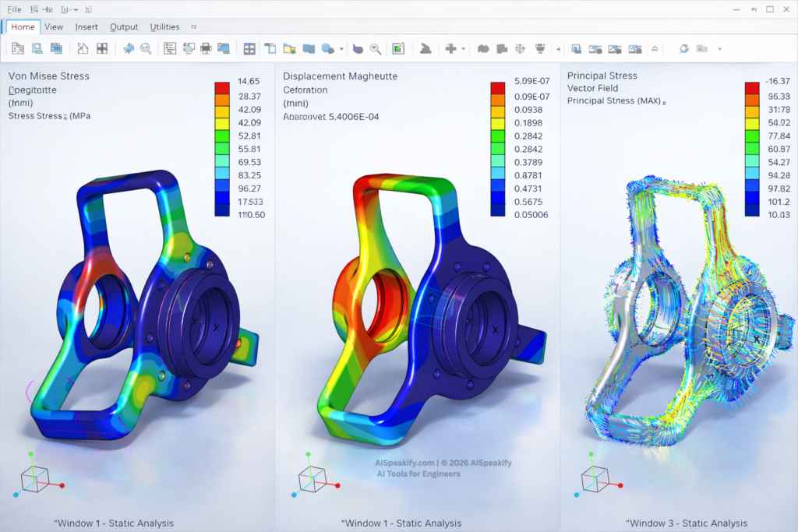Expand the ribbon options arrow after Utilities
This screenshot has height=532, width=798.
[x=193, y=26]
